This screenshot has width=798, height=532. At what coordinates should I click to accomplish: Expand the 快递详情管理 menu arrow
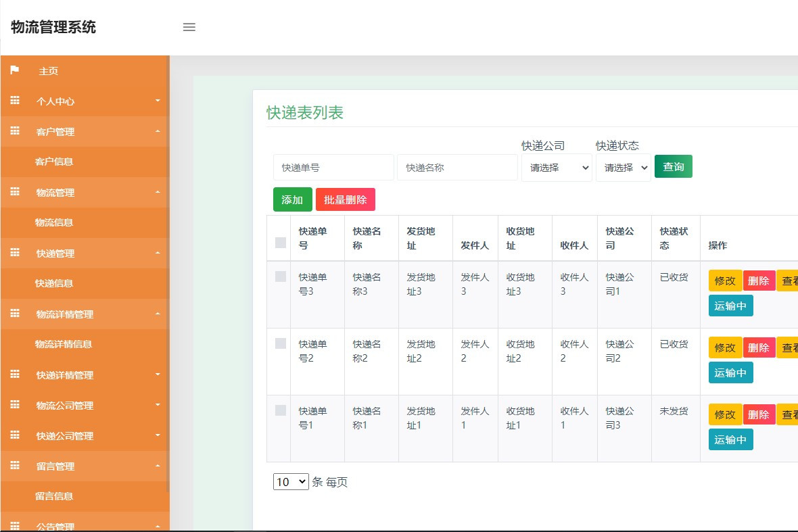tap(158, 374)
